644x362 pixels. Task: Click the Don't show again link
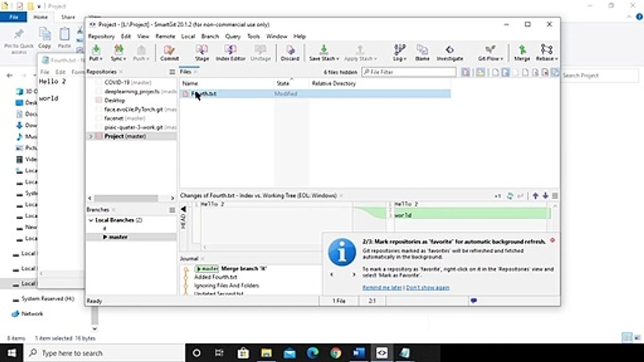428,288
